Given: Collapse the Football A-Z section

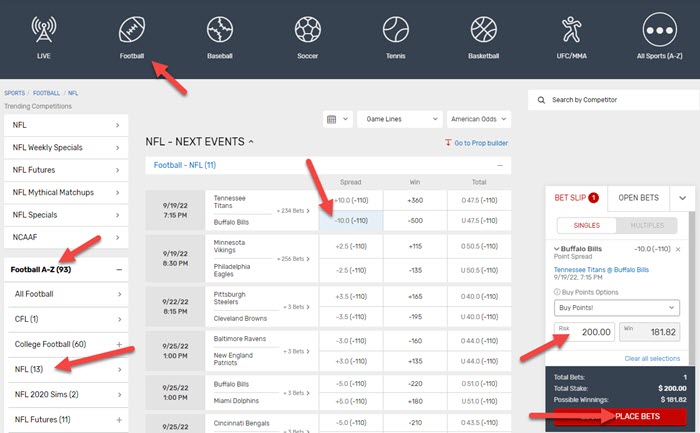Looking at the screenshot, I should tap(119, 269).
